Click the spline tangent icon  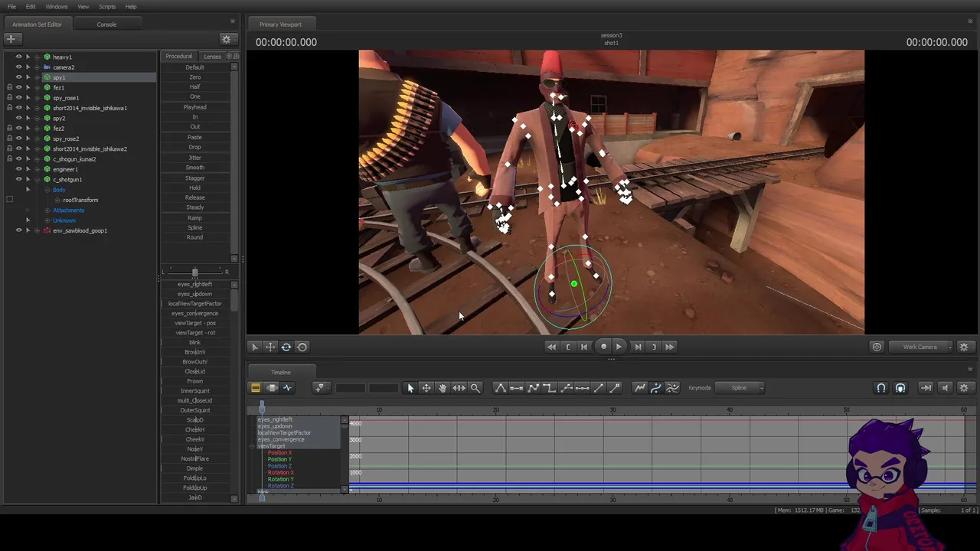500,388
